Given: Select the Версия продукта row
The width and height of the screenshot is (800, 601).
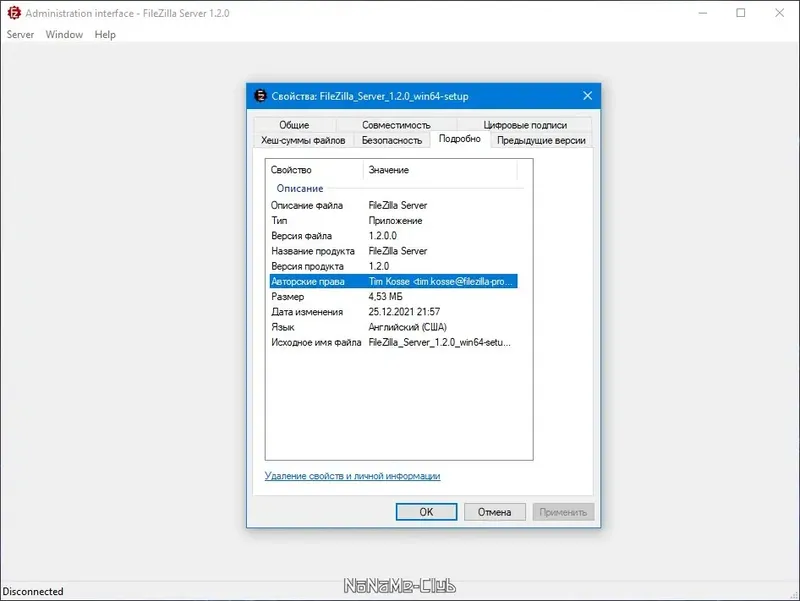Looking at the screenshot, I should [393, 266].
